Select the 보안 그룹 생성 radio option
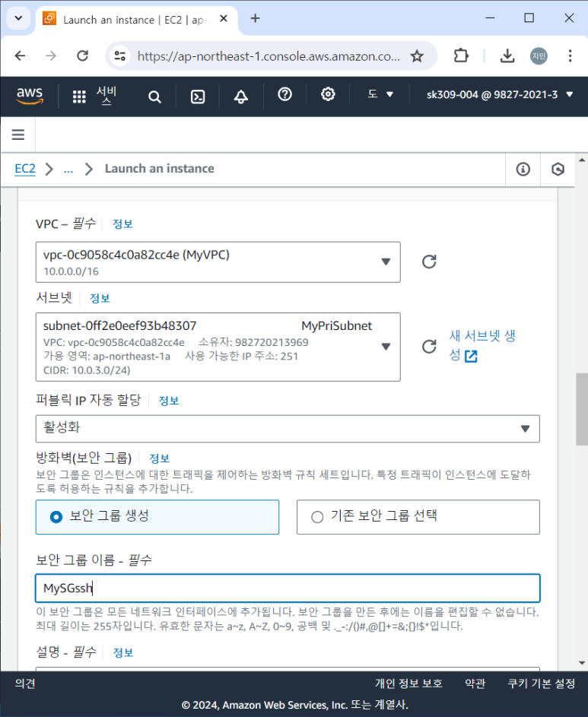The height and width of the screenshot is (717, 588). pyautogui.click(x=157, y=517)
